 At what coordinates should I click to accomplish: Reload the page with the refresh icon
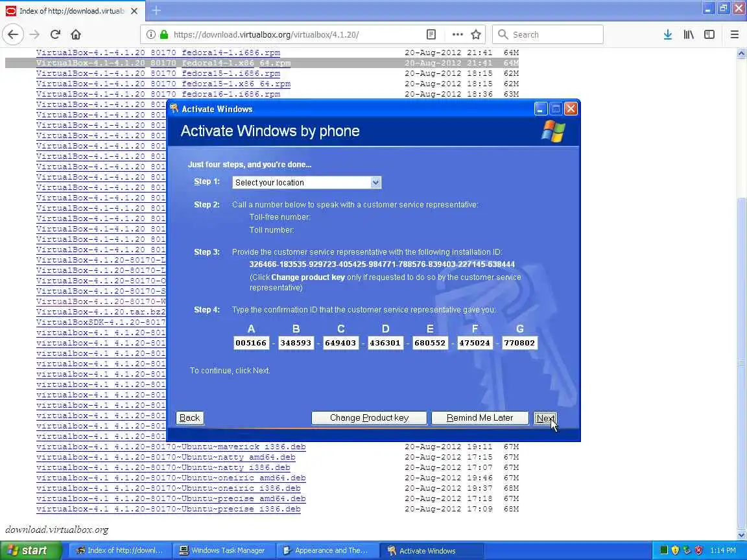point(55,34)
